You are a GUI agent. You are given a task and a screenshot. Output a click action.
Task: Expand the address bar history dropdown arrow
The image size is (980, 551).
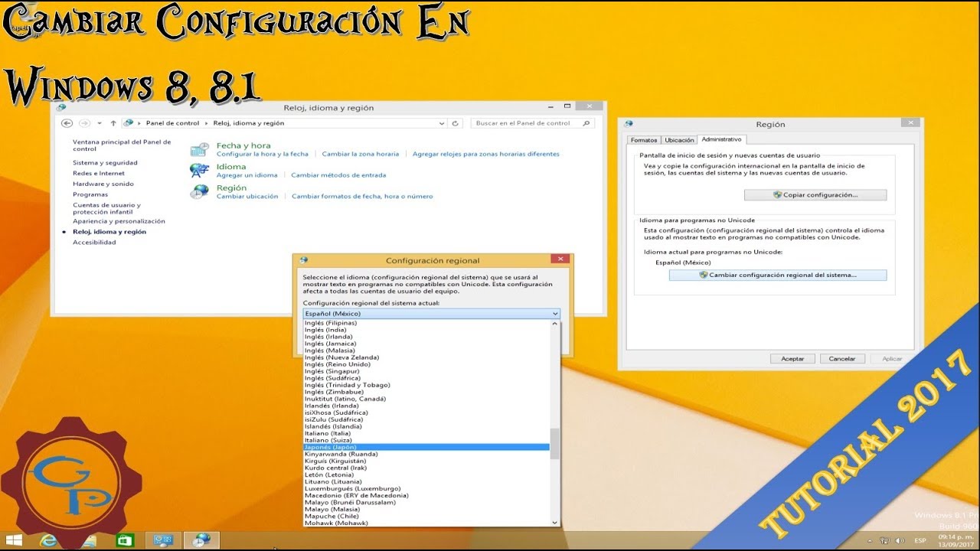click(442, 123)
